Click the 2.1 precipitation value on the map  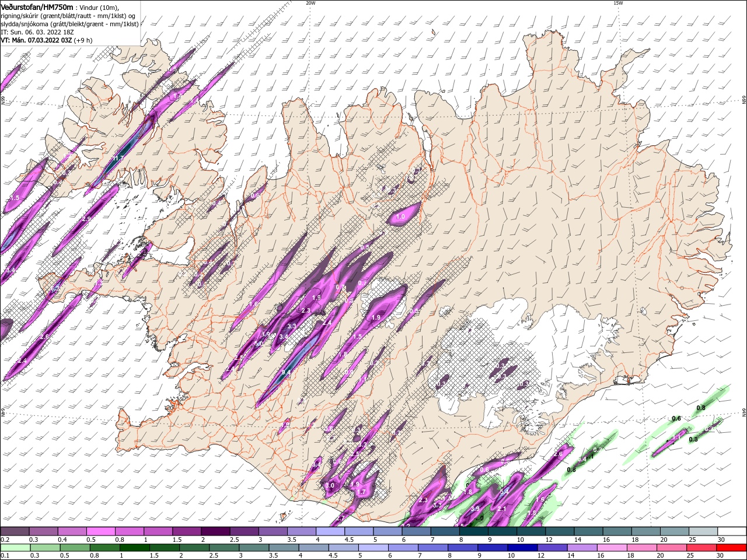(x=501, y=509)
